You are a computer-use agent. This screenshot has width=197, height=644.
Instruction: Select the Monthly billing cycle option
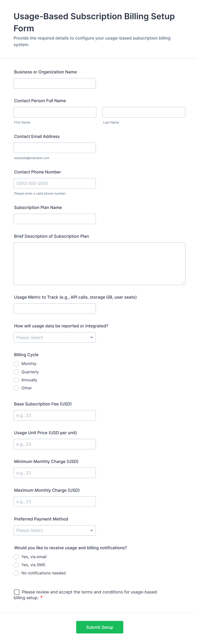[x=16, y=364]
